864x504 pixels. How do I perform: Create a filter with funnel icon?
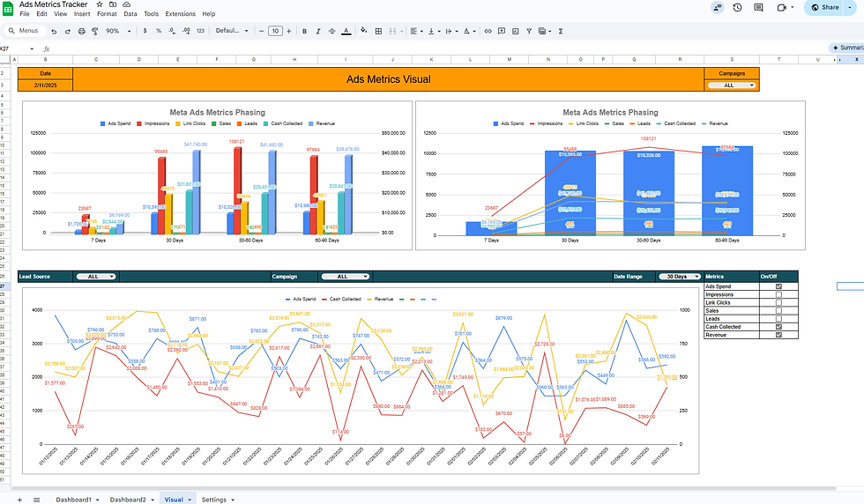(x=529, y=32)
